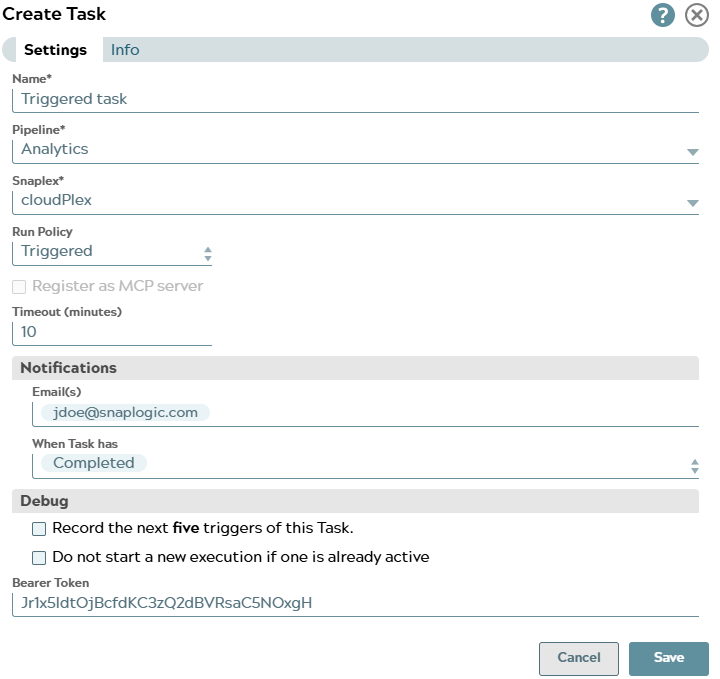720x679 pixels.
Task: Switch to the Info tab
Action: click(125, 50)
